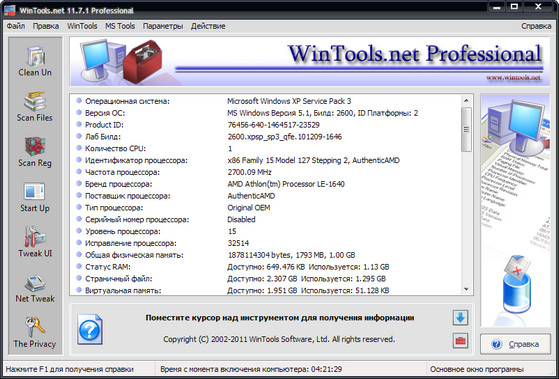The height and width of the screenshot is (379, 559).
Task: Open the Net Tweak tool
Action: (35, 288)
